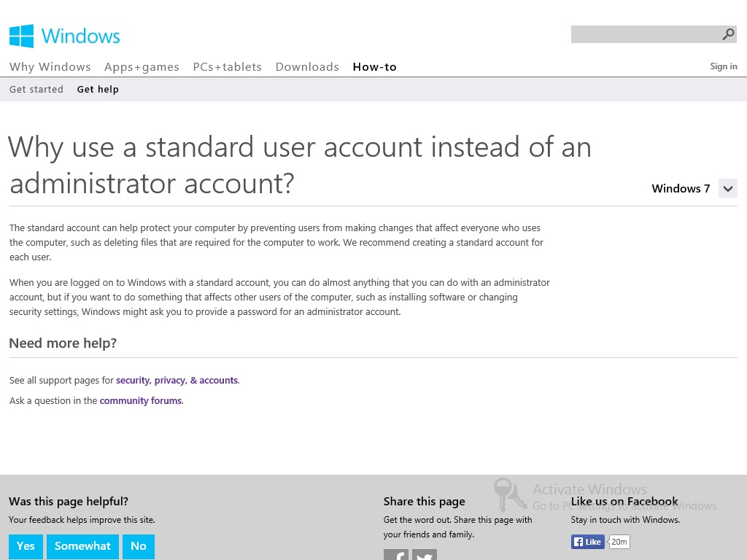Click the Facebook Like button
This screenshot has height=560, width=747.
coord(588,542)
